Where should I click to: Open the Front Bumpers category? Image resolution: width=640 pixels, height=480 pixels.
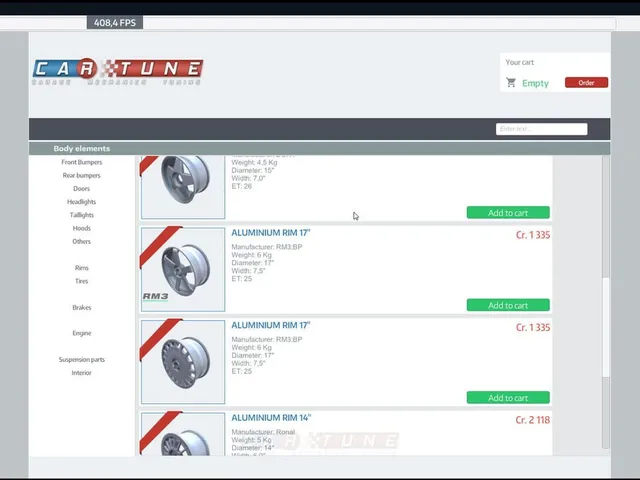coord(82,162)
